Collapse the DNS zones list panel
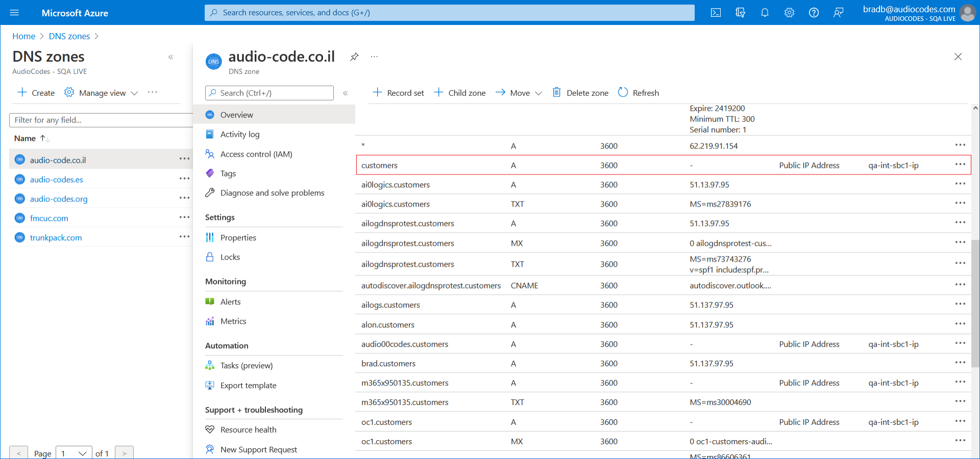The image size is (980, 459). 171,57
